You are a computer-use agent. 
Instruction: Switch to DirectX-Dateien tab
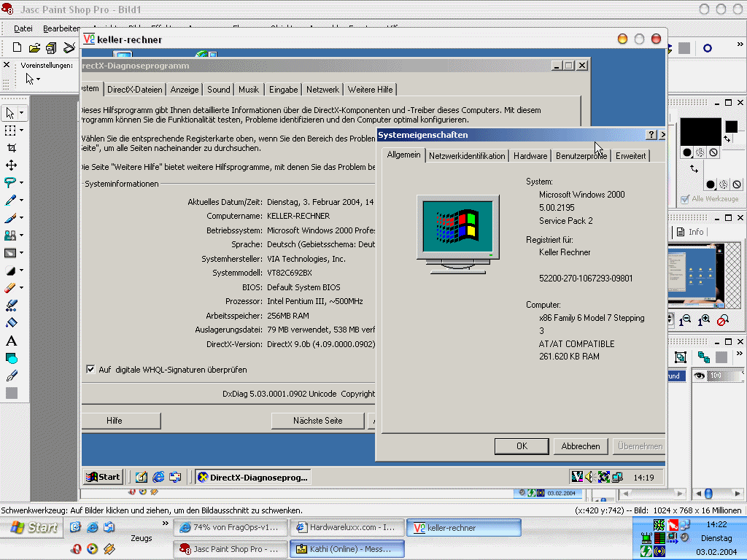pyautogui.click(x=134, y=90)
